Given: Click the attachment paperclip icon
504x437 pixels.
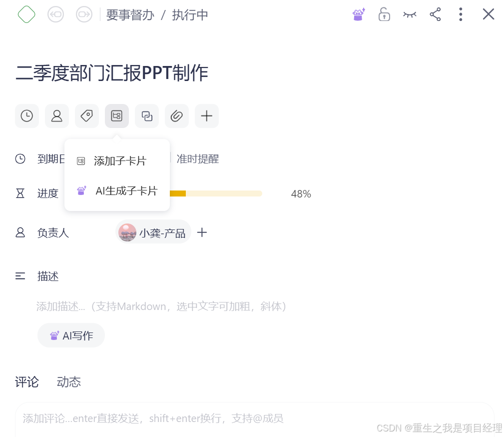Looking at the screenshot, I should click(x=177, y=116).
